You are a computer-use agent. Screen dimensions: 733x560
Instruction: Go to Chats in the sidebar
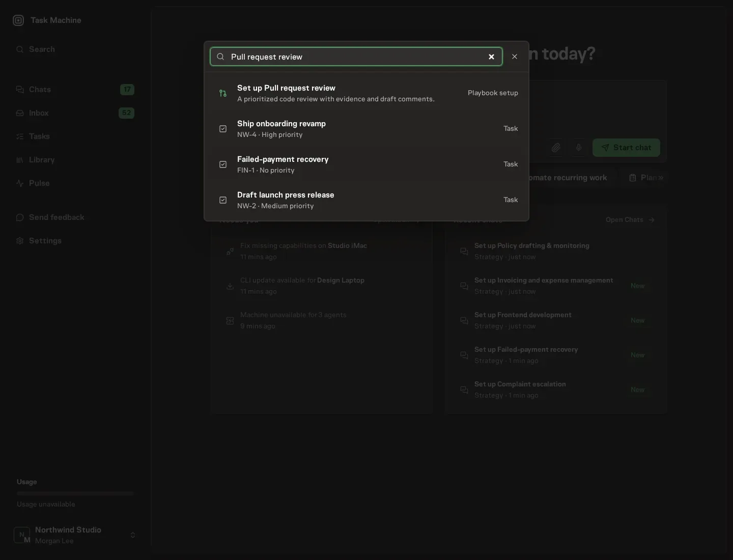click(75, 90)
